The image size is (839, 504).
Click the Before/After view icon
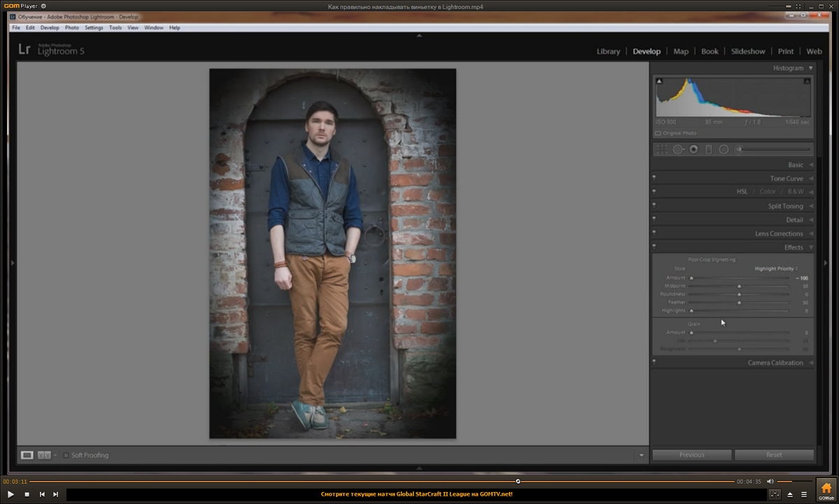44,455
